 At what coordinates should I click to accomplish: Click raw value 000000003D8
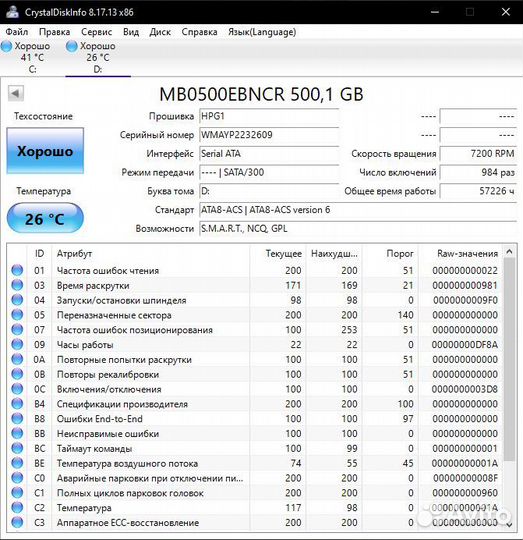click(x=465, y=389)
